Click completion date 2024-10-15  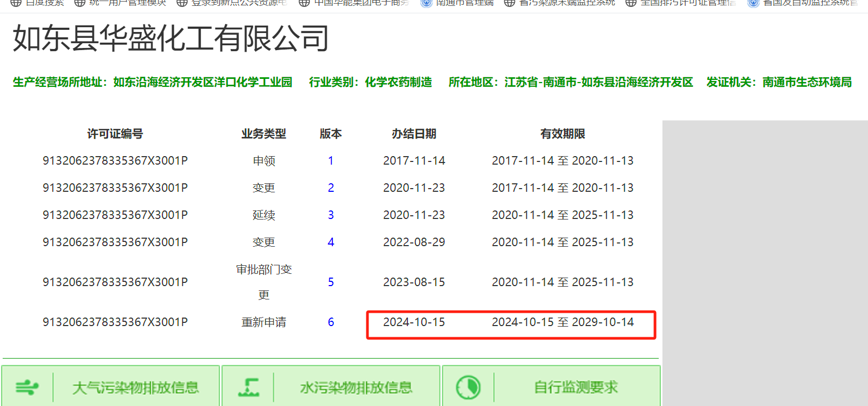point(414,322)
